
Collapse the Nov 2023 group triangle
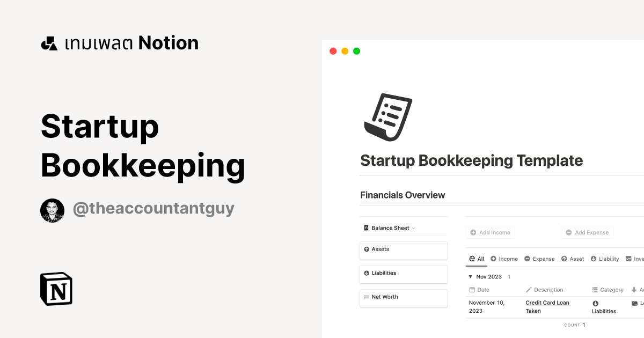[471, 276]
